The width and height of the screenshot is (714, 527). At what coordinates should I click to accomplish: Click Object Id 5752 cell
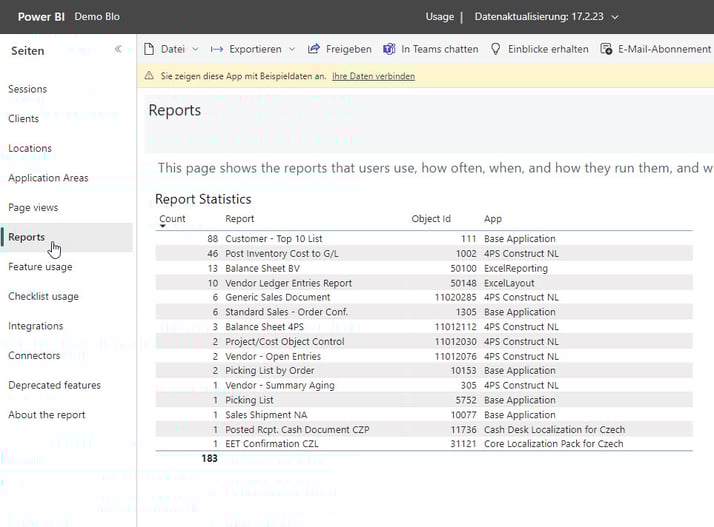coord(466,400)
